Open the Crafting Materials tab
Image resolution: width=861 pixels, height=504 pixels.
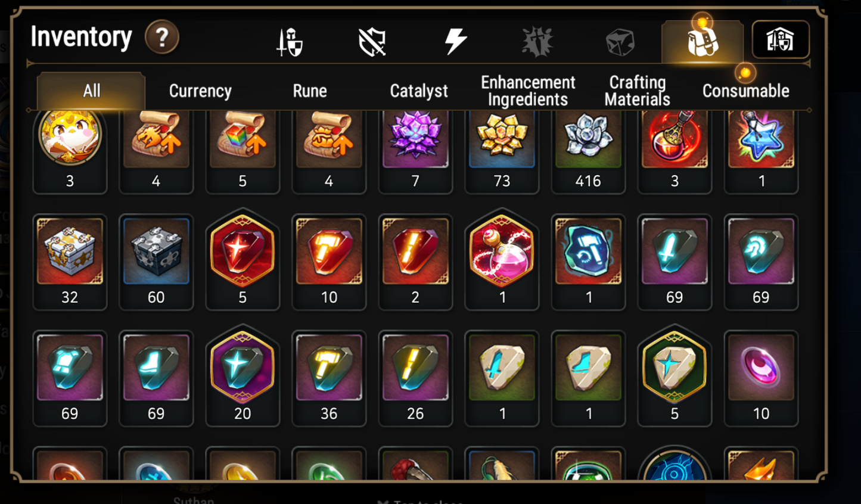pyautogui.click(x=637, y=91)
